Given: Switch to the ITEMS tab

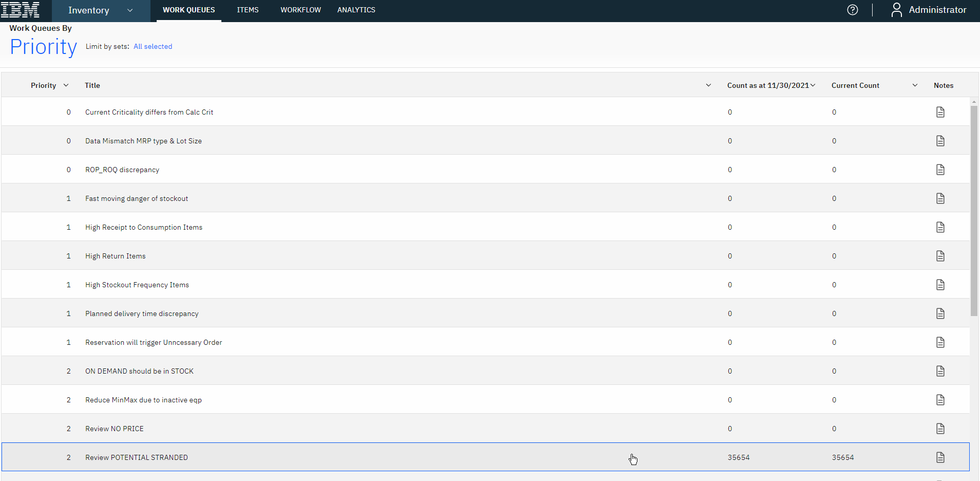Looking at the screenshot, I should click(x=248, y=10).
